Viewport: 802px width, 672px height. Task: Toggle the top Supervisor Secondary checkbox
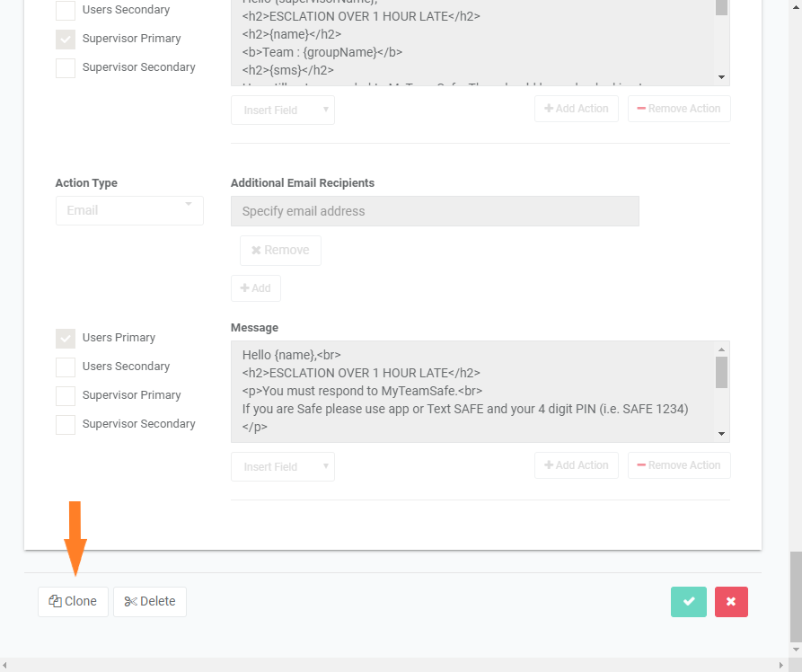[x=66, y=67]
